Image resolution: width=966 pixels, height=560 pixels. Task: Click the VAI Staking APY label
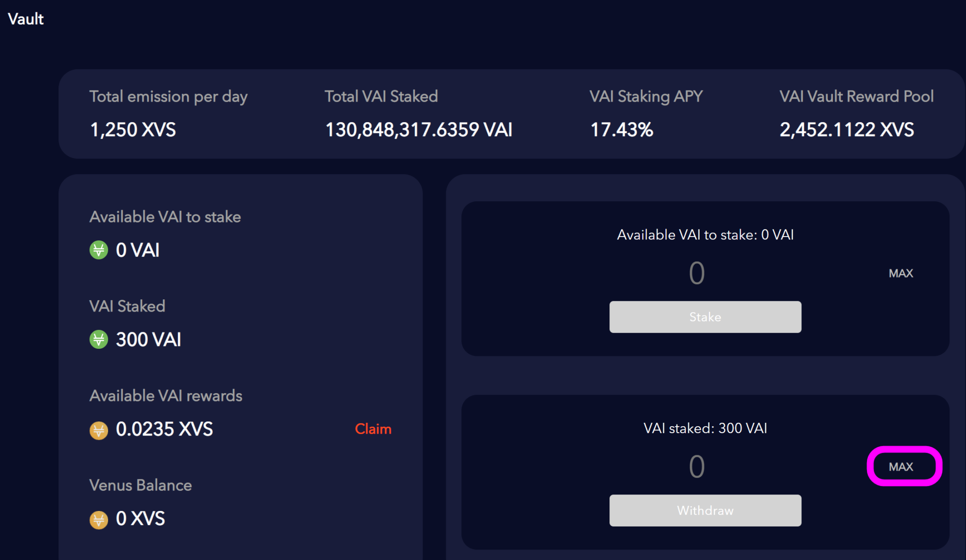pyautogui.click(x=646, y=97)
